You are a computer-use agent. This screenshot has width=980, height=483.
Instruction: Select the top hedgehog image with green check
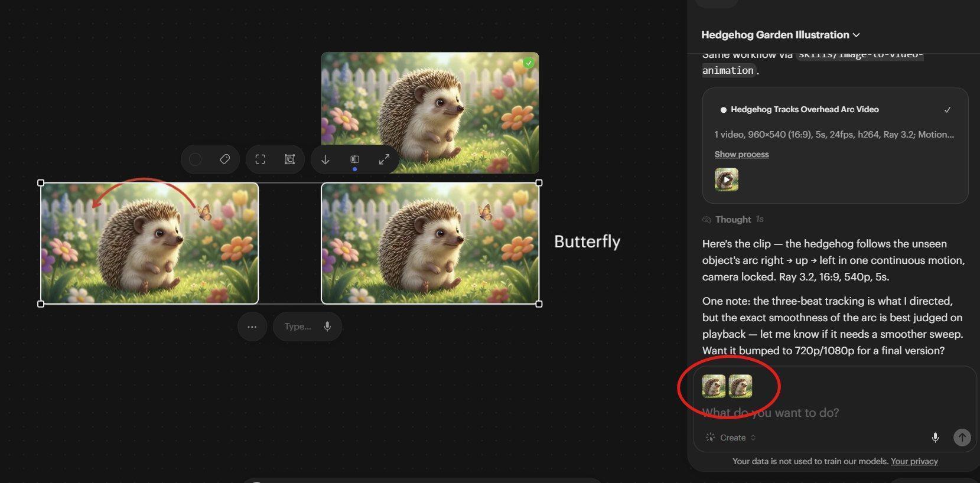430,112
